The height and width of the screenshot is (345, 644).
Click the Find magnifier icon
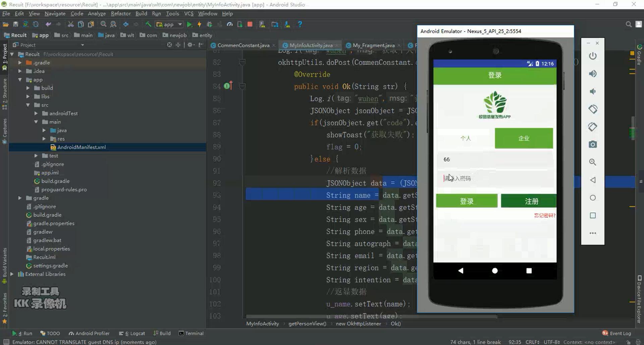click(103, 24)
